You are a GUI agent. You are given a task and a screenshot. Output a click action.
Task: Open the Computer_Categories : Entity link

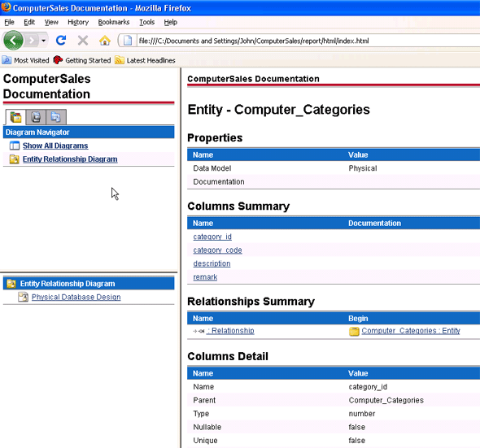(411, 331)
